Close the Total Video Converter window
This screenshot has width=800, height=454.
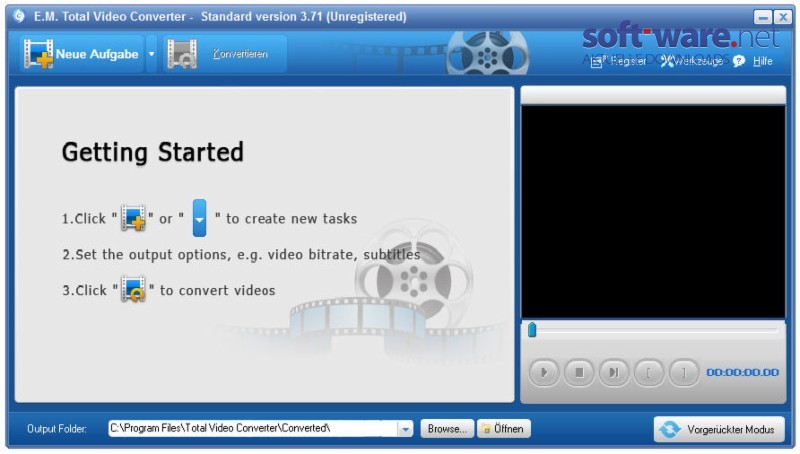(783, 17)
